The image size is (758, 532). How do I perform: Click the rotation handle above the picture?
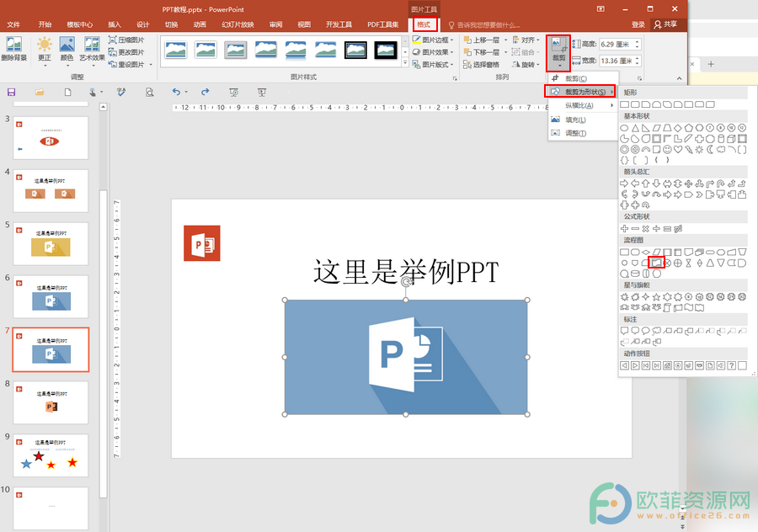406,282
